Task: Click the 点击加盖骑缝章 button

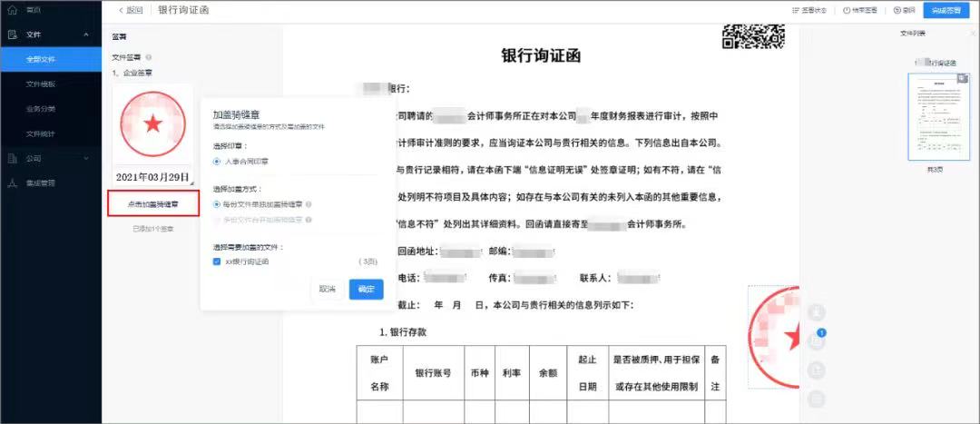Action: [152, 204]
